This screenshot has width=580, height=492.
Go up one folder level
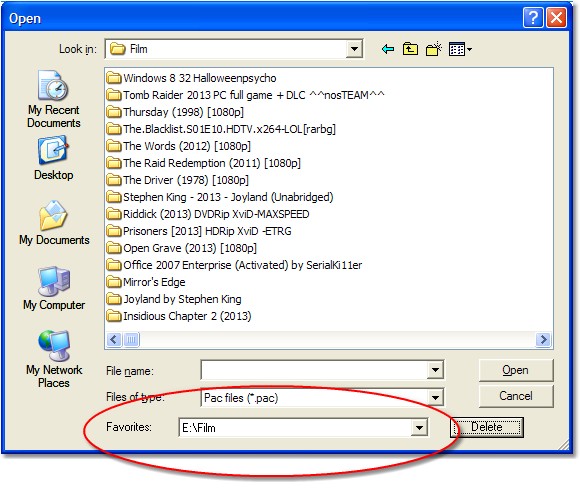pyautogui.click(x=411, y=49)
